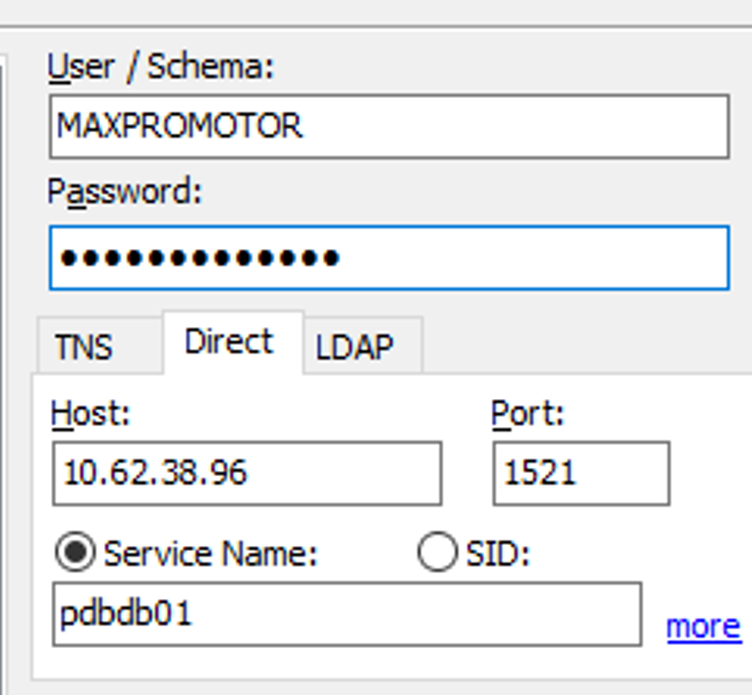This screenshot has width=752, height=695.
Task: Open the LDAP tab
Action: 355,347
